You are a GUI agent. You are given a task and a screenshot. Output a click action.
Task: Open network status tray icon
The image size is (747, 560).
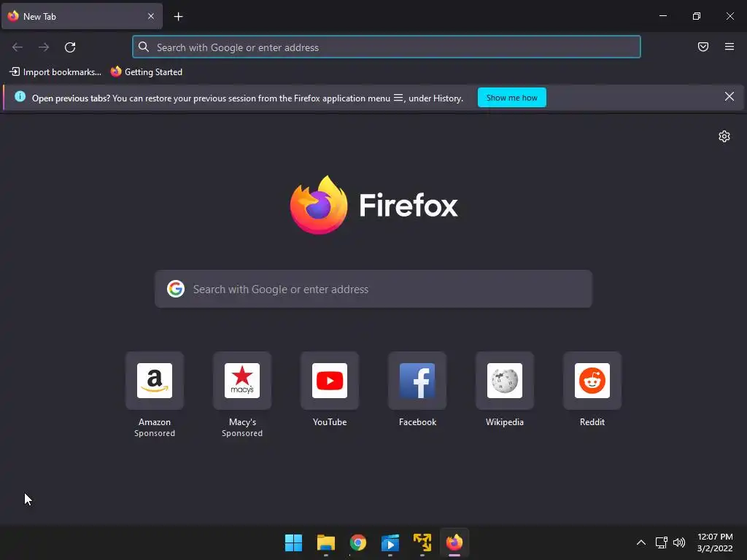tap(661, 542)
